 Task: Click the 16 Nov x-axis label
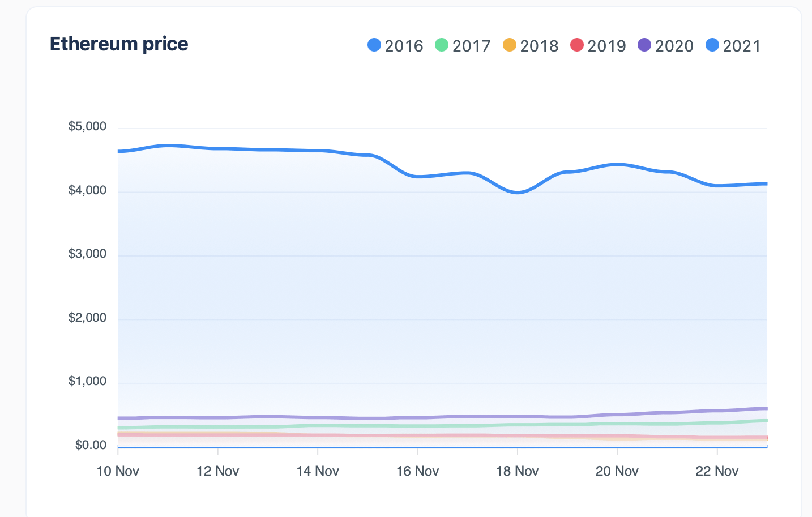click(417, 471)
